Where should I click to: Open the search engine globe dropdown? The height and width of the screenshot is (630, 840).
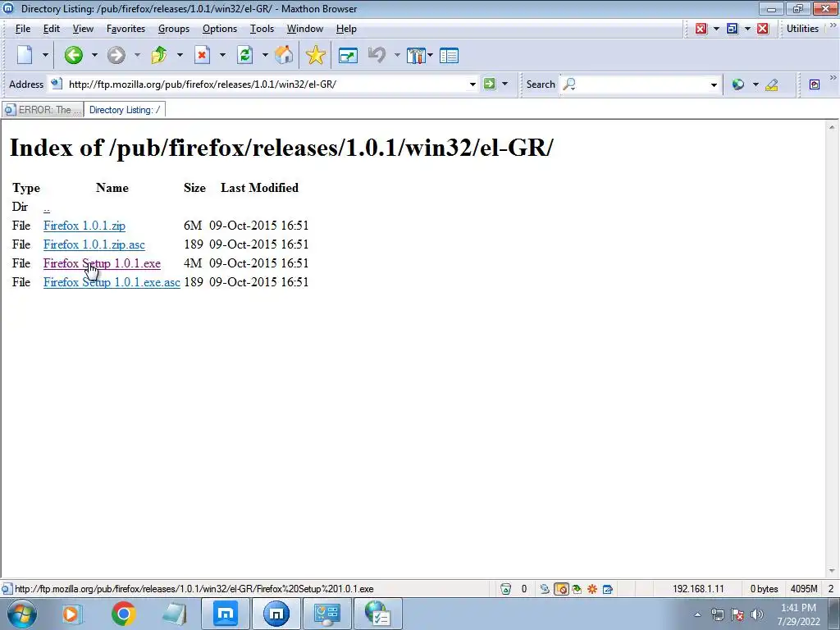click(x=756, y=84)
